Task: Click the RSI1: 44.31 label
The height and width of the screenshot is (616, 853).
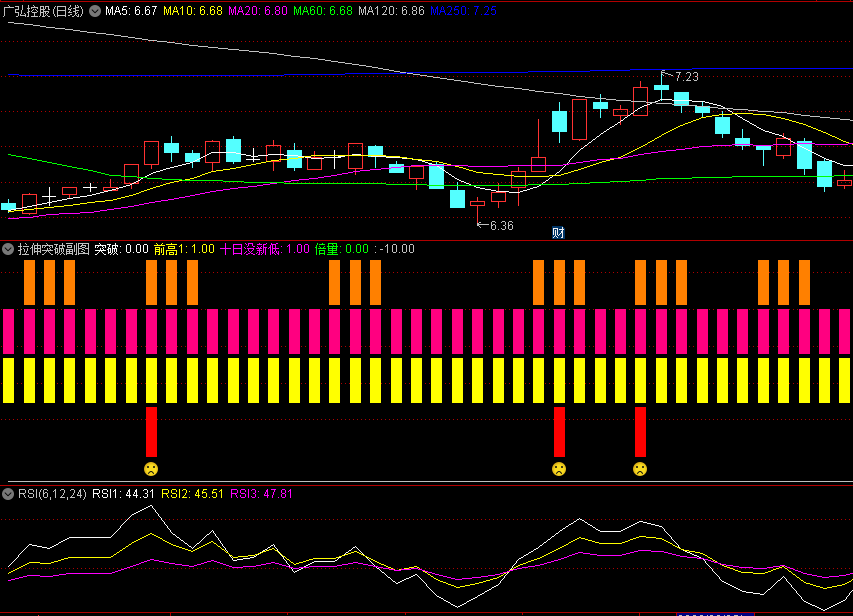Action: 123,494
